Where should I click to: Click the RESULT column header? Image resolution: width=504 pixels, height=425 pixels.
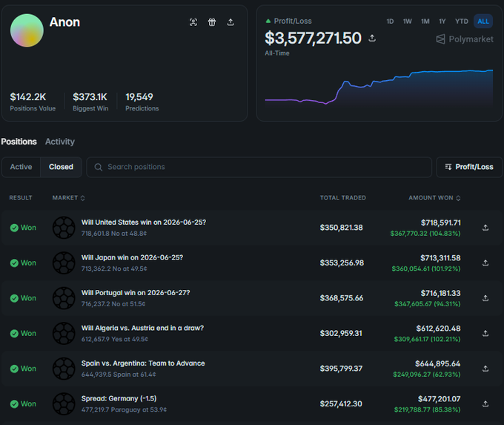pos(21,198)
